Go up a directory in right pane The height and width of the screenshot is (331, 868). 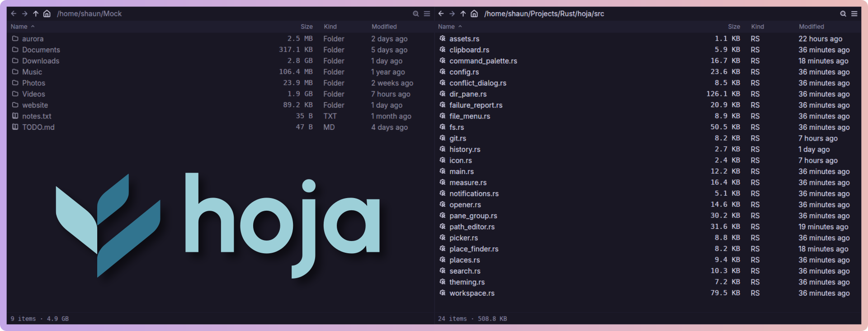click(x=463, y=14)
